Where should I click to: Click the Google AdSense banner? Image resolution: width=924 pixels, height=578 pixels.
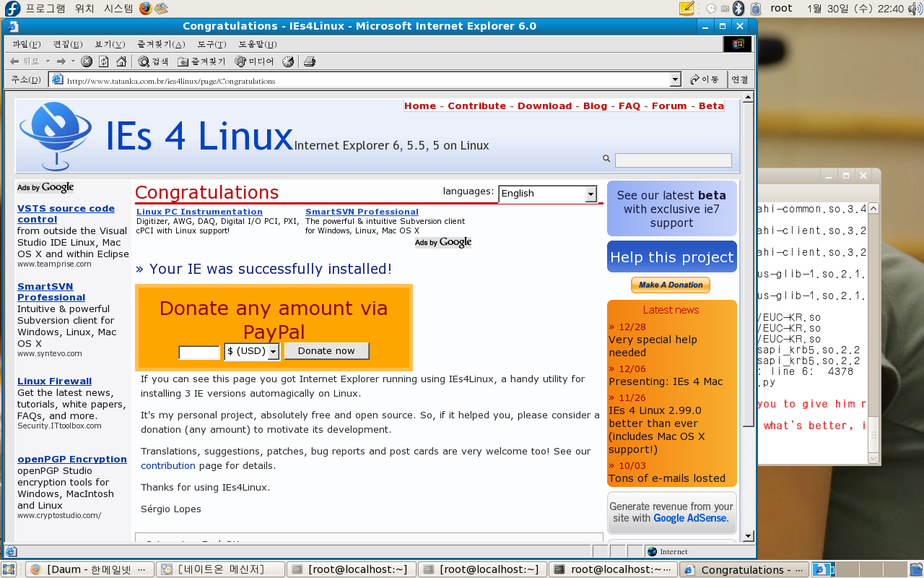pos(672,513)
